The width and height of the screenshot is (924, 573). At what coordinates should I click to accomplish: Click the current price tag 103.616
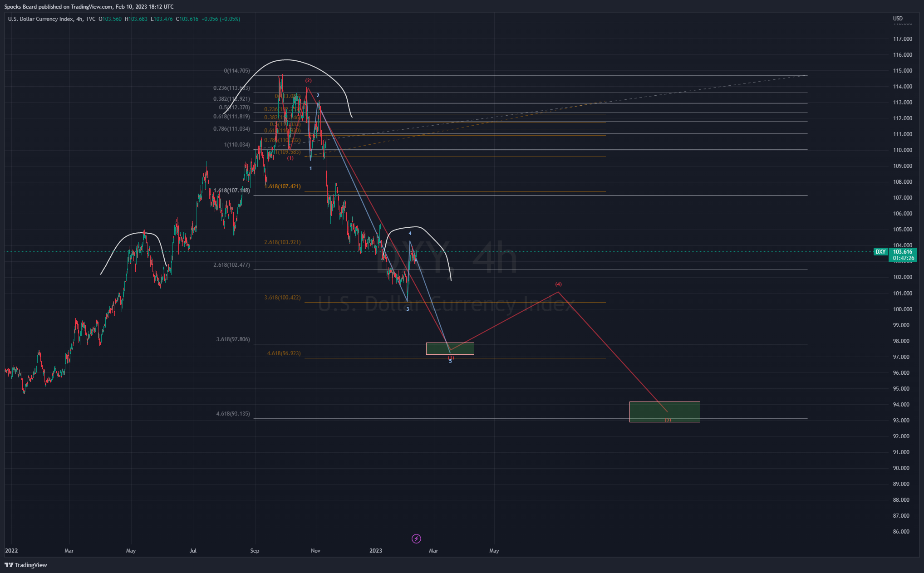pos(903,252)
